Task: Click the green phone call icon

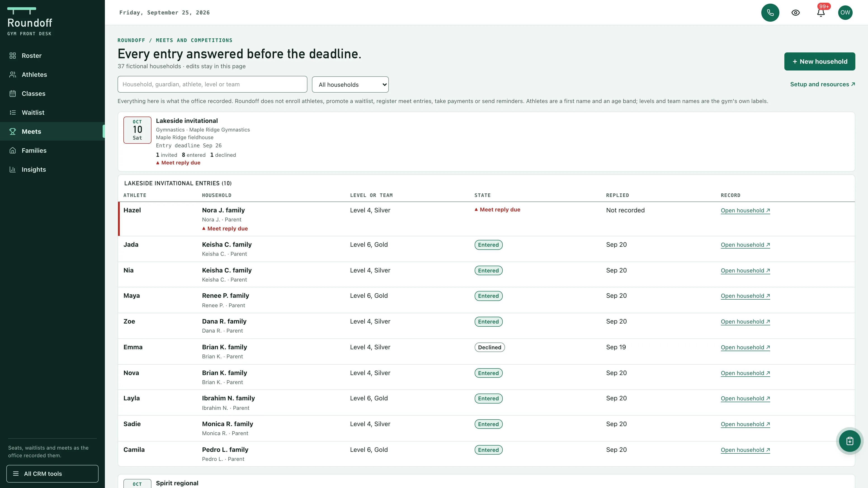Action: 770,12
